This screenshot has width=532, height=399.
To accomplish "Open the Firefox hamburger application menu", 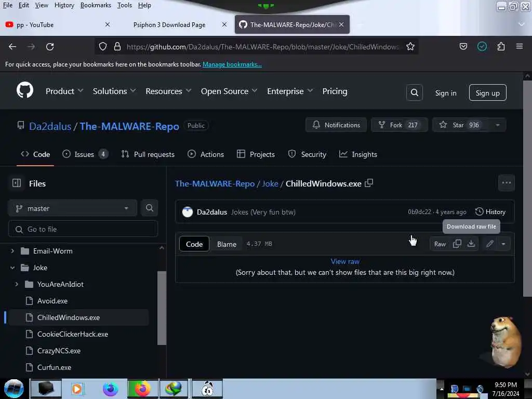I will pos(519,46).
